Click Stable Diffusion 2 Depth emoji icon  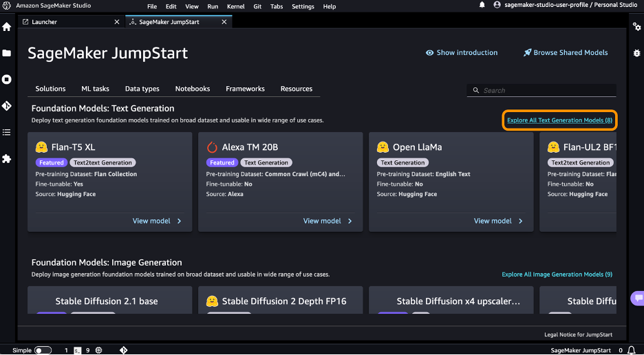click(212, 301)
